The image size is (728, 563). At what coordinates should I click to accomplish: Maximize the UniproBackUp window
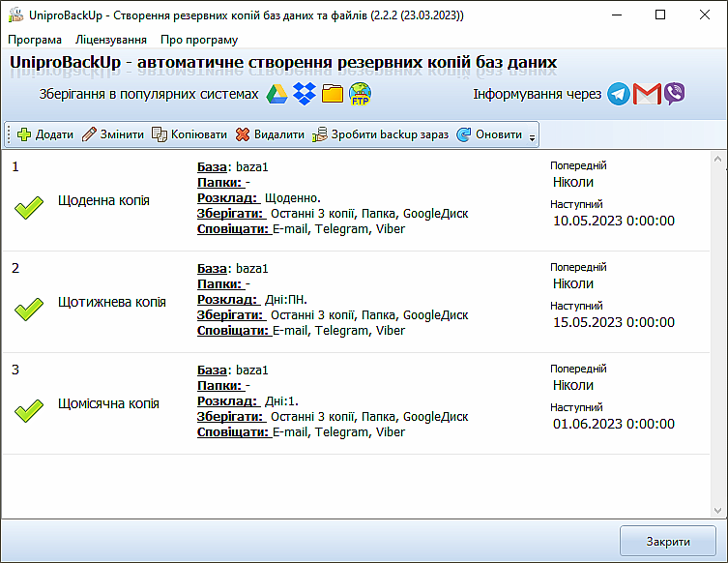[660, 15]
